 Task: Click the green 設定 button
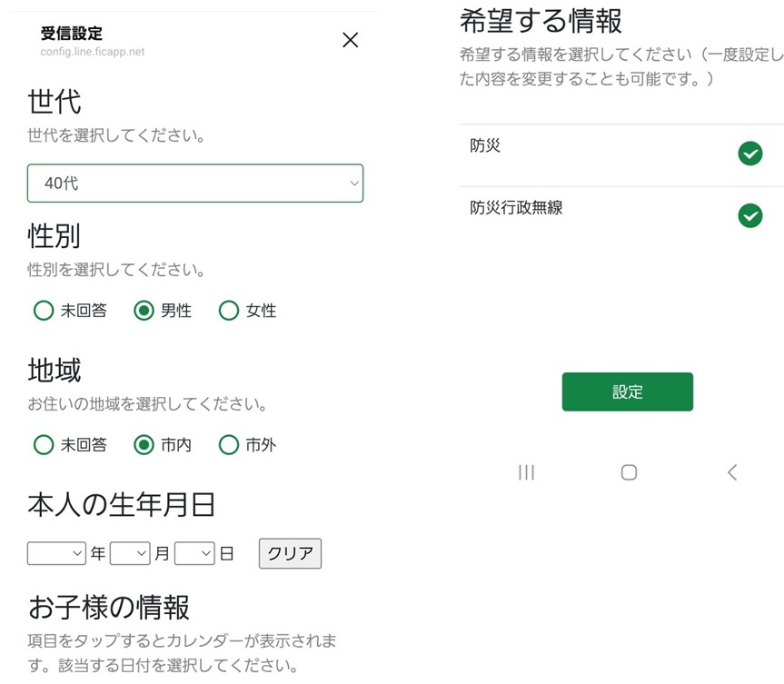[628, 392]
